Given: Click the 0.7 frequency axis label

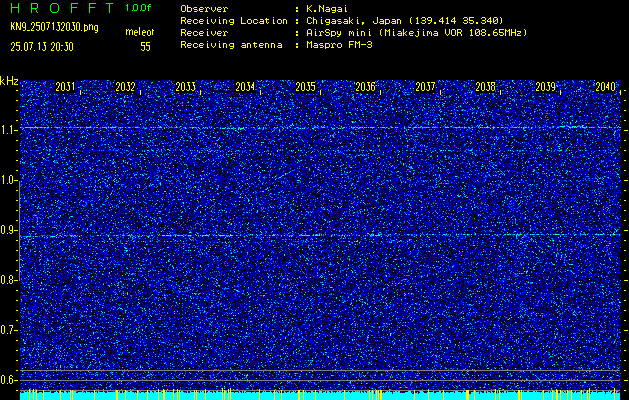Looking at the screenshot, I should click(x=7, y=330).
